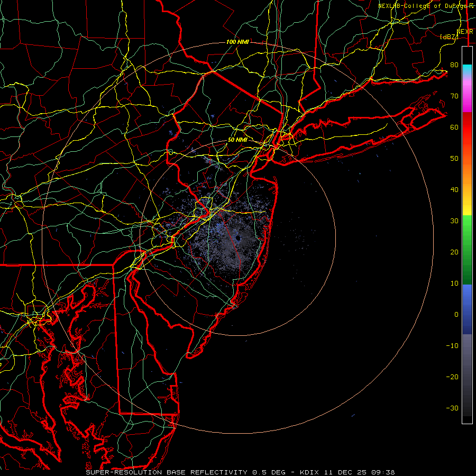Click the 60 value on the dBZ scale
Screen dimensions: 476x476
tap(454, 127)
